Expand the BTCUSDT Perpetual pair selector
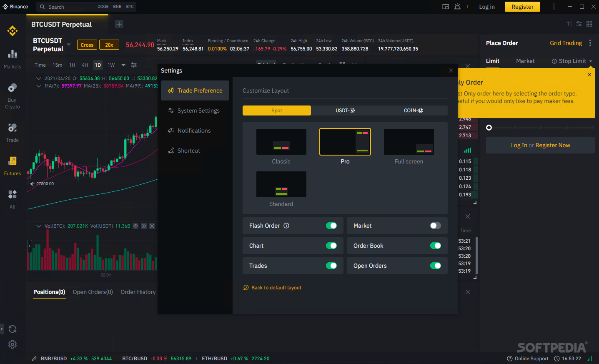This screenshot has width=599, height=364. coord(69,45)
